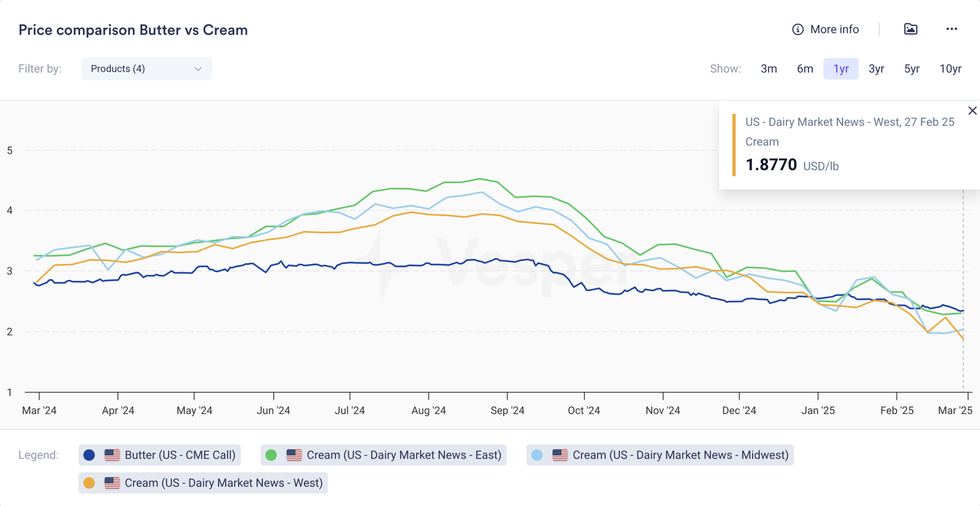Show the 3yr price history

pyautogui.click(x=876, y=69)
